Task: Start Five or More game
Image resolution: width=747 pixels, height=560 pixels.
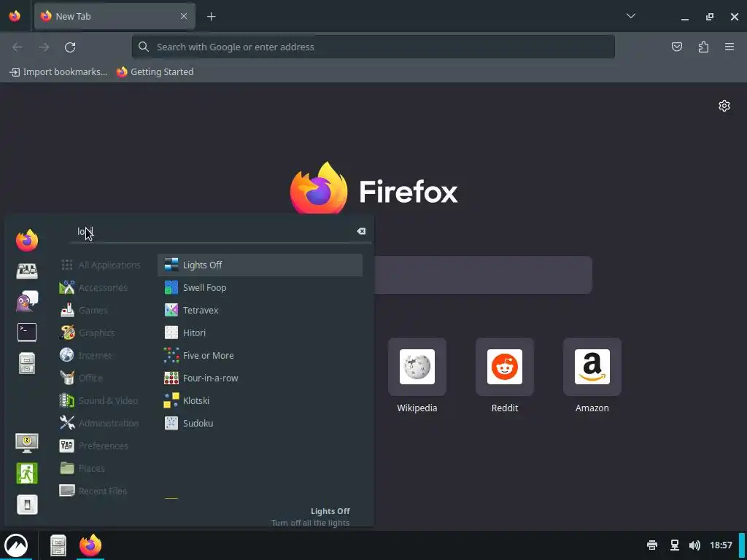Action: (x=260, y=355)
